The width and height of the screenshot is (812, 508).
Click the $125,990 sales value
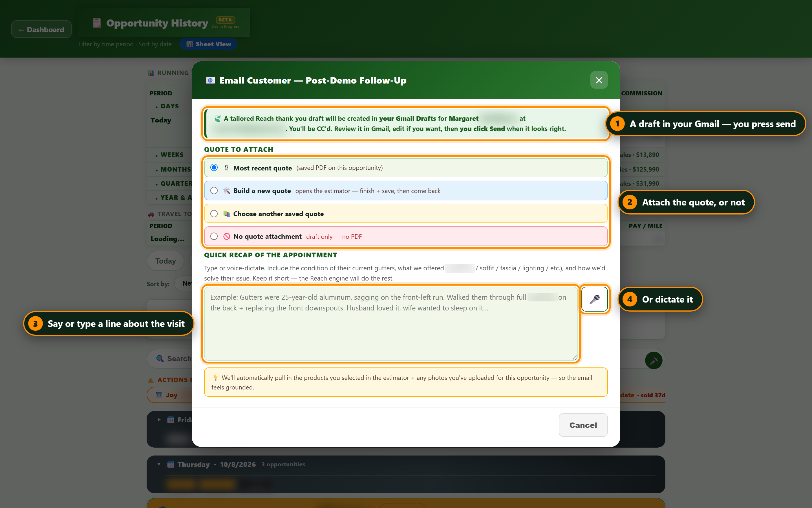[x=646, y=169]
